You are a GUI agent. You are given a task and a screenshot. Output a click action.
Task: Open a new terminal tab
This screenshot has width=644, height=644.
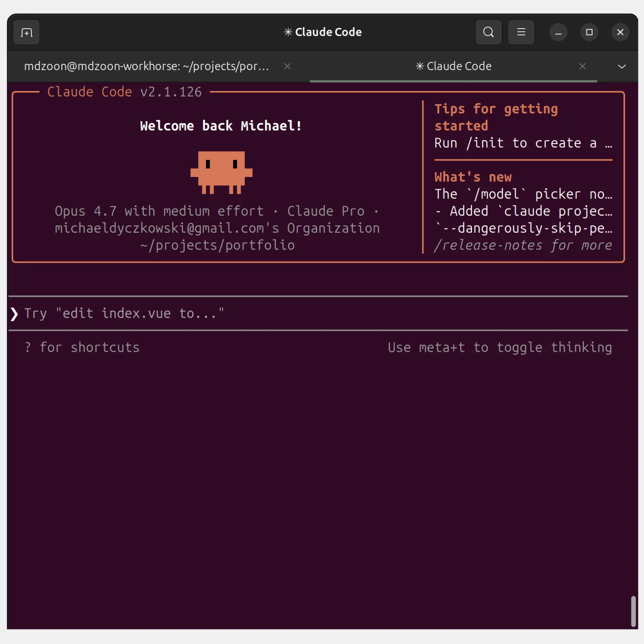pos(27,32)
